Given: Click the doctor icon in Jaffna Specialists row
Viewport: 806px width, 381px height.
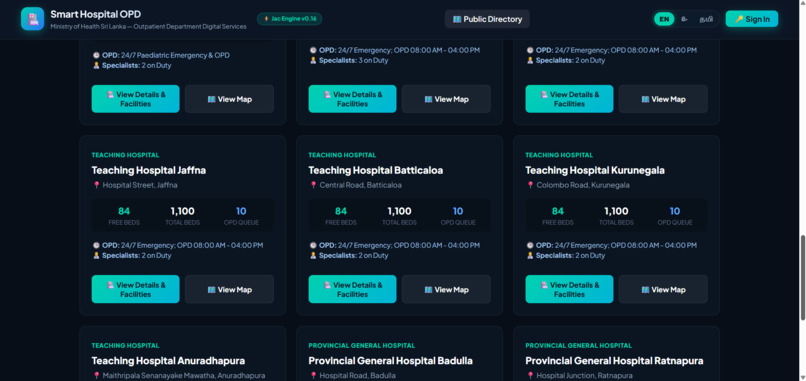Looking at the screenshot, I should click(x=96, y=256).
